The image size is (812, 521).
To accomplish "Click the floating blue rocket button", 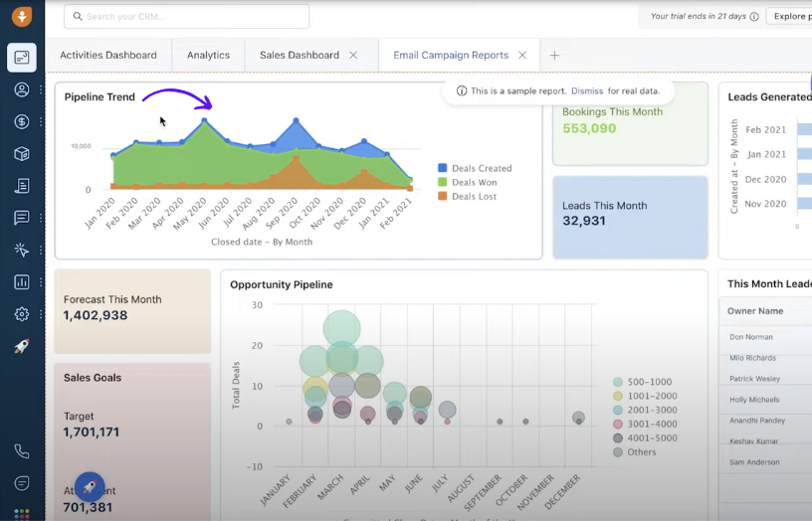I will tap(90, 487).
